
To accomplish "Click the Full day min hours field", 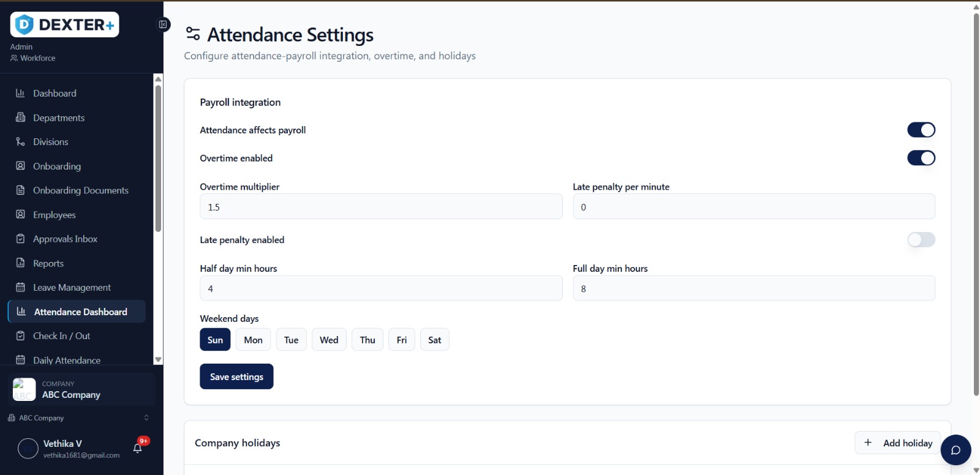I will (x=754, y=288).
